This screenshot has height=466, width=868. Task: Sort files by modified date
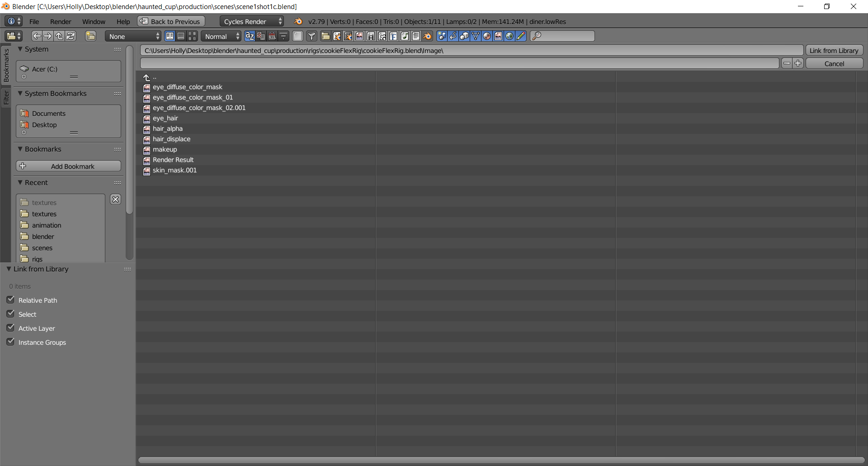pyautogui.click(x=272, y=36)
